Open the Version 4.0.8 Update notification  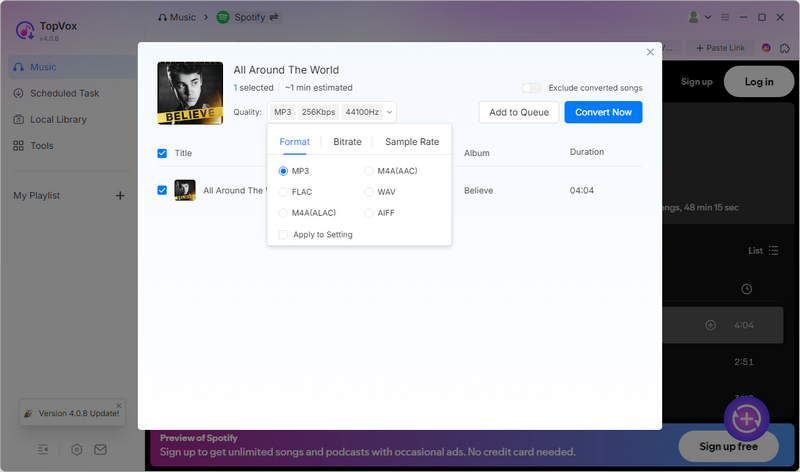(72, 413)
